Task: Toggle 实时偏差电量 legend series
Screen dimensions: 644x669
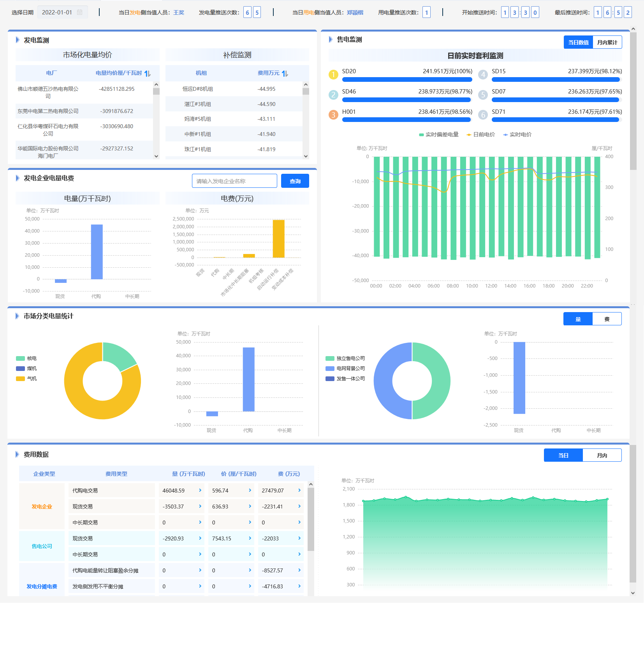Action: [438, 134]
